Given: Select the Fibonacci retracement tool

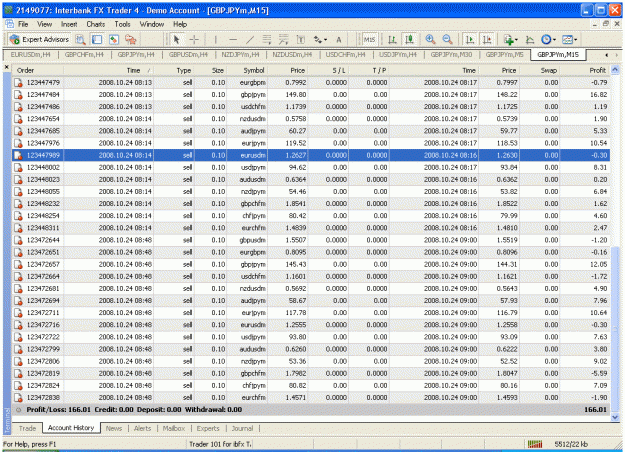Looking at the screenshot, I should click(283, 39).
